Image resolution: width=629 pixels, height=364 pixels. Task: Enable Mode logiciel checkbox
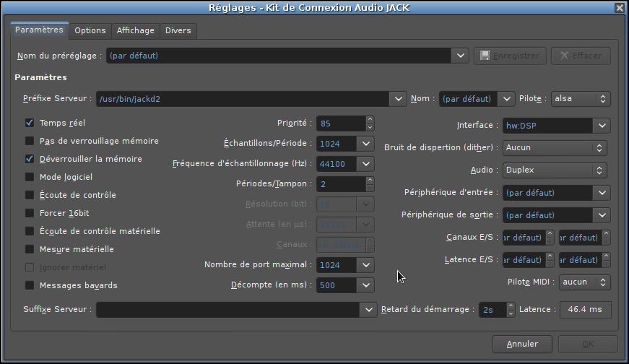pyautogui.click(x=30, y=177)
